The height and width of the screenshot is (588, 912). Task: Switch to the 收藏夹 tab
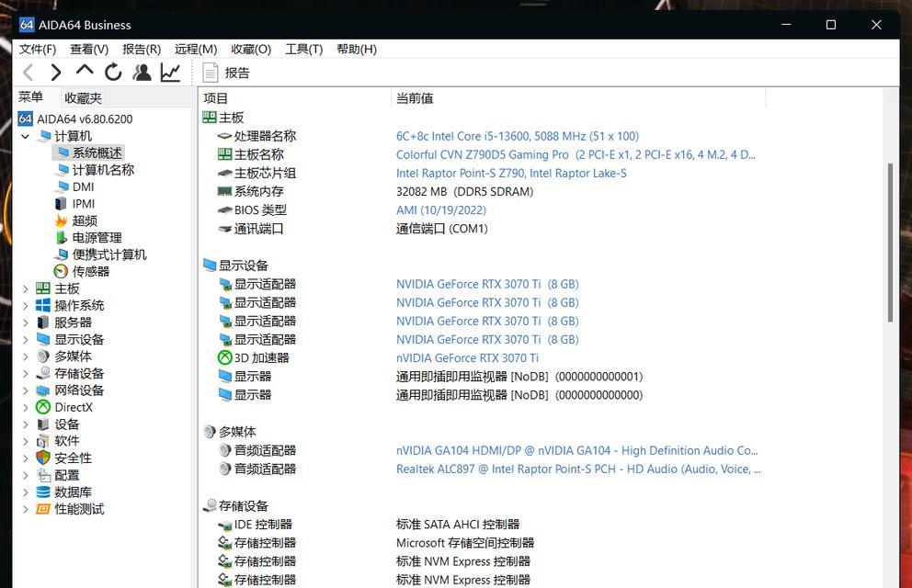pos(83,98)
